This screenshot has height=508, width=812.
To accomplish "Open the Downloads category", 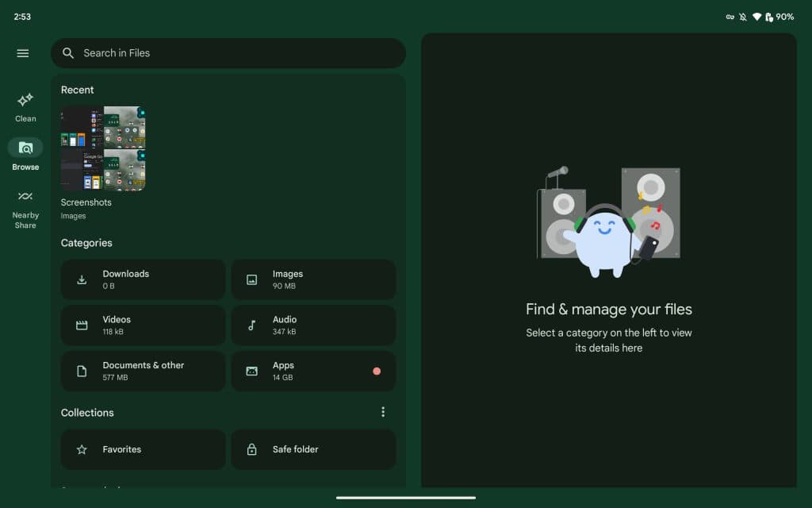I will click(x=143, y=279).
